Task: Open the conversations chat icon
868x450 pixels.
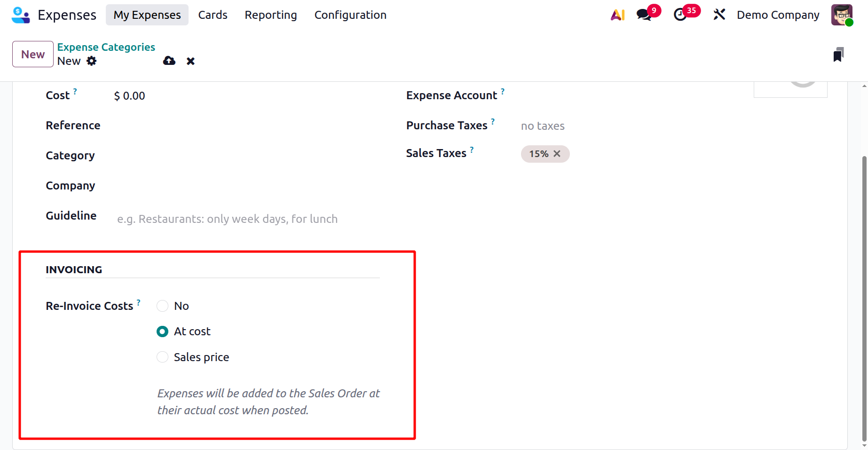Action: point(644,15)
